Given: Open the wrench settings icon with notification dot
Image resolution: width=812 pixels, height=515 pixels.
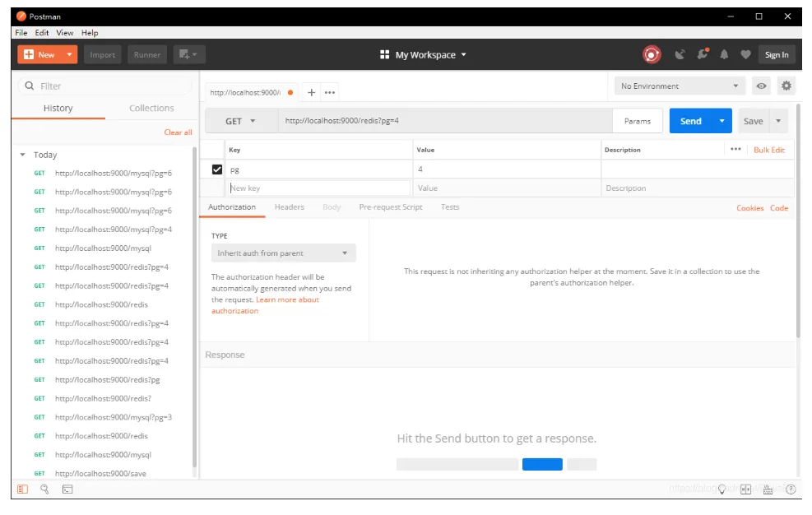Looking at the screenshot, I should pos(703,53).
